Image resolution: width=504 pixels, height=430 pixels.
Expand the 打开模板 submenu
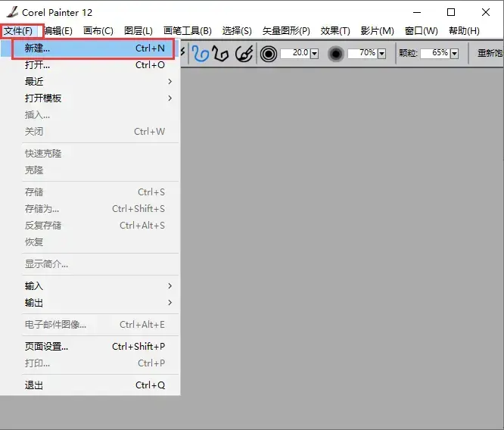tap(170, 98)
